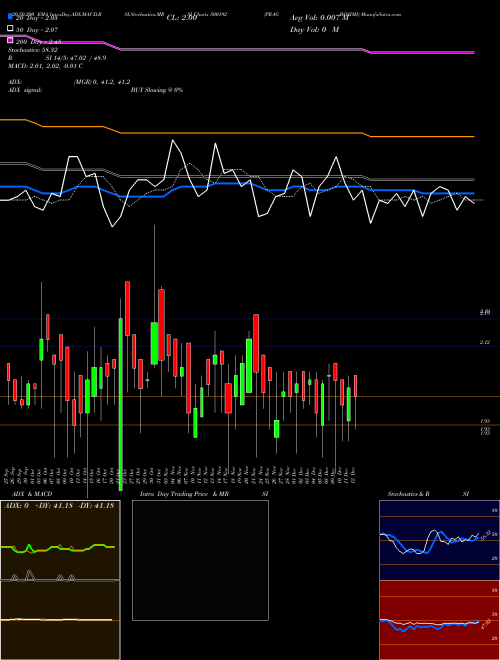Click the '(MGR) 0, 41.2, 41.2' ADX values

102,82
